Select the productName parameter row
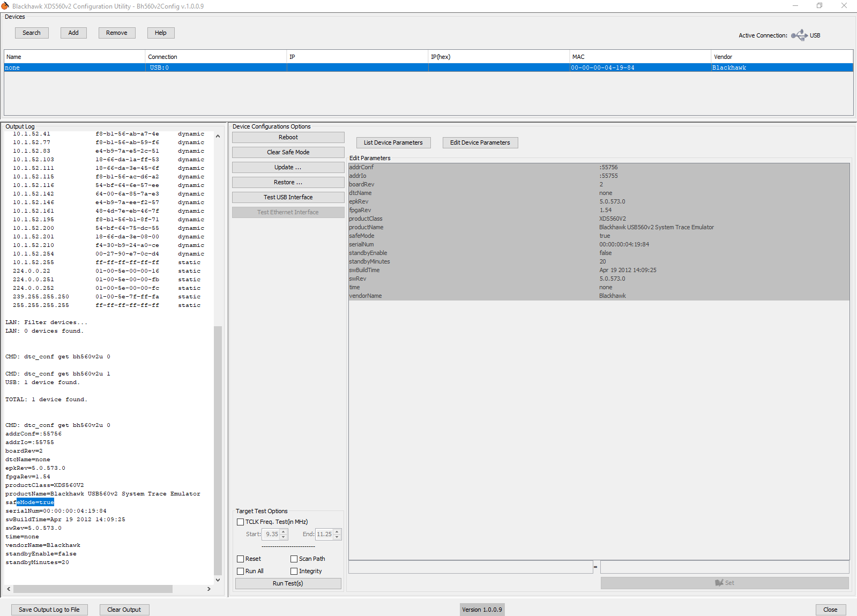This screenshot has height=616, width=857. [599, 227]
